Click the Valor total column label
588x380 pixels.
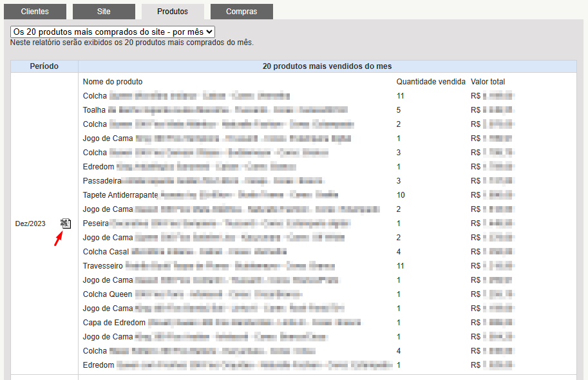point(488,82)
